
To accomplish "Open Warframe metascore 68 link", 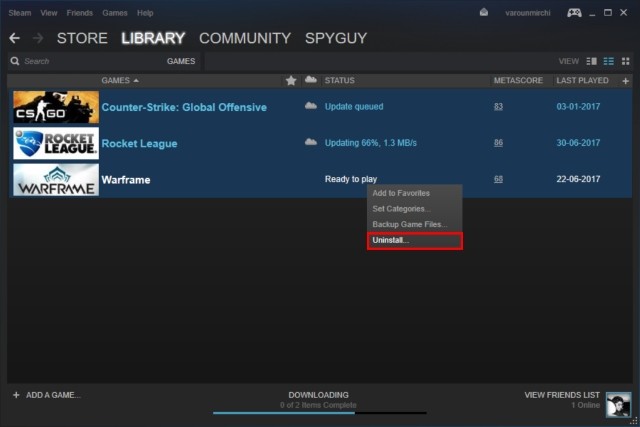I will coord(498,179).
